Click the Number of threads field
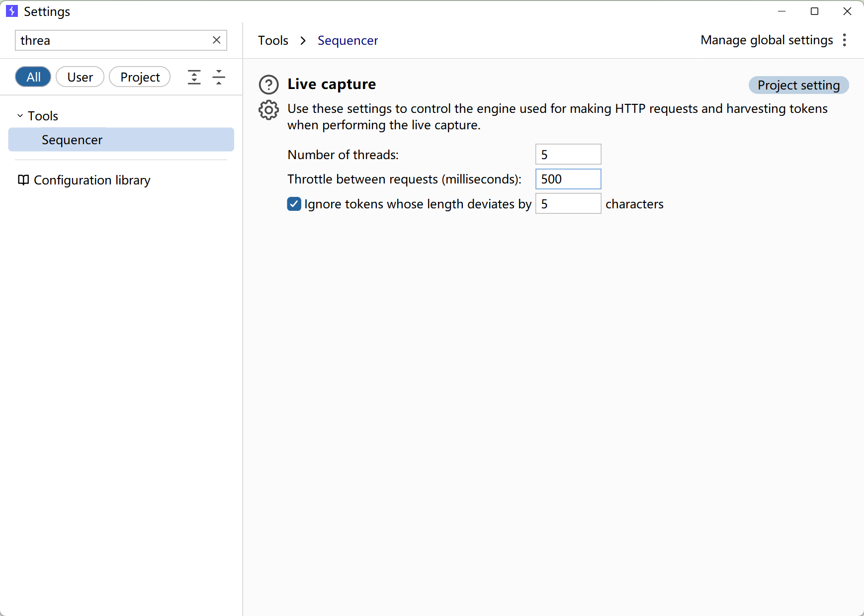This screenshot has width=864, height=616. 568,155
